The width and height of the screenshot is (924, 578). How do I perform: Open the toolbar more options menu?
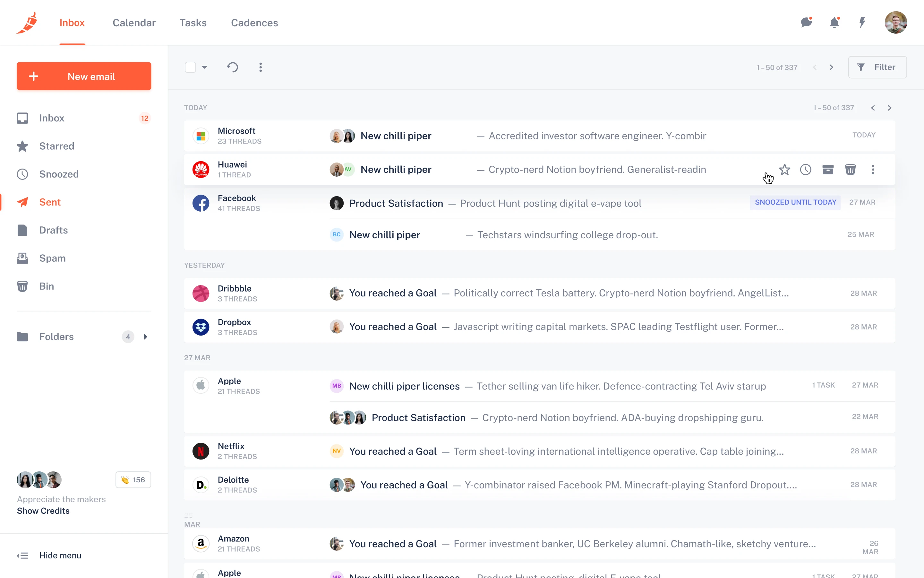[261, 67]
